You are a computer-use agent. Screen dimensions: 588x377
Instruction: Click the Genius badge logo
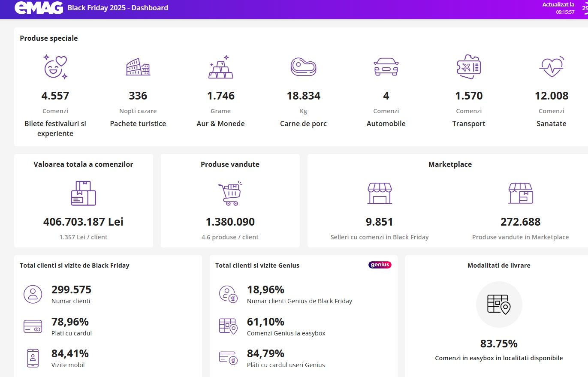380,265
